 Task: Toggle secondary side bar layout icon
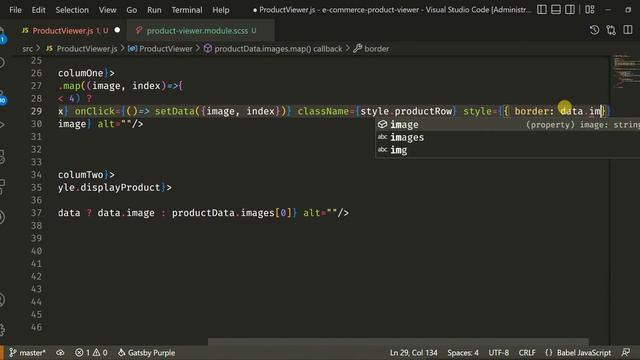click(570, 10)
